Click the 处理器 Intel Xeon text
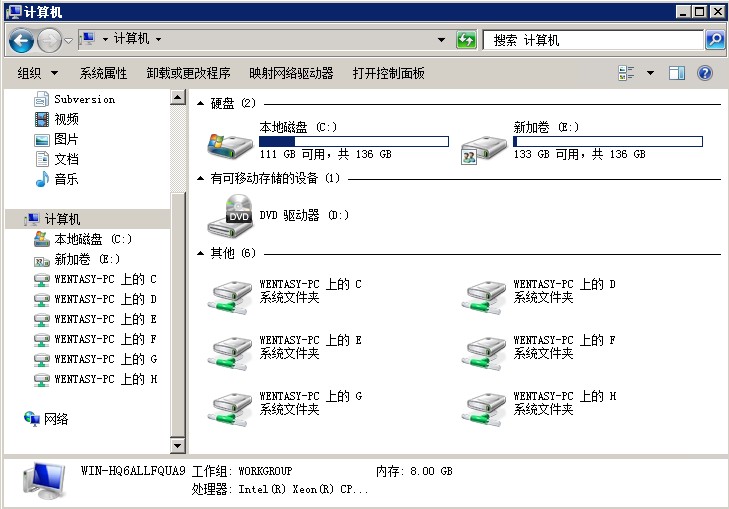This screenshot has width=729, height=509. point(279,489)
